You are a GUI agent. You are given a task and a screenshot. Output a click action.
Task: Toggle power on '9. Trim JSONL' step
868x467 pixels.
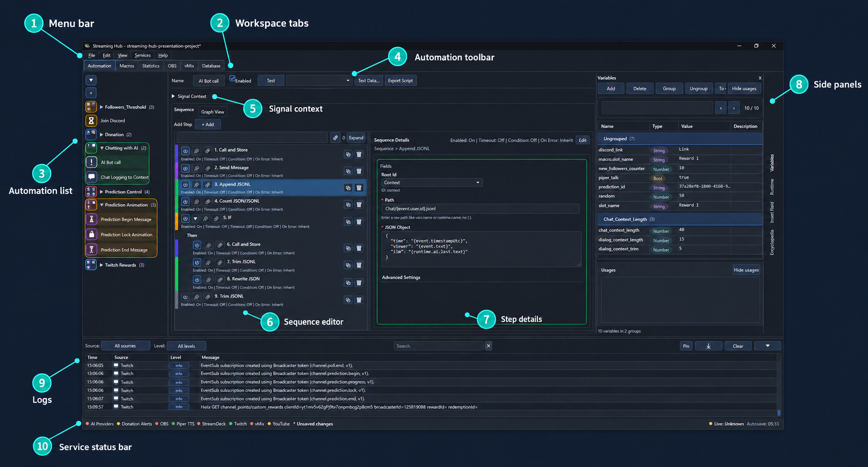pyautogui.click(x=185, y=297)
